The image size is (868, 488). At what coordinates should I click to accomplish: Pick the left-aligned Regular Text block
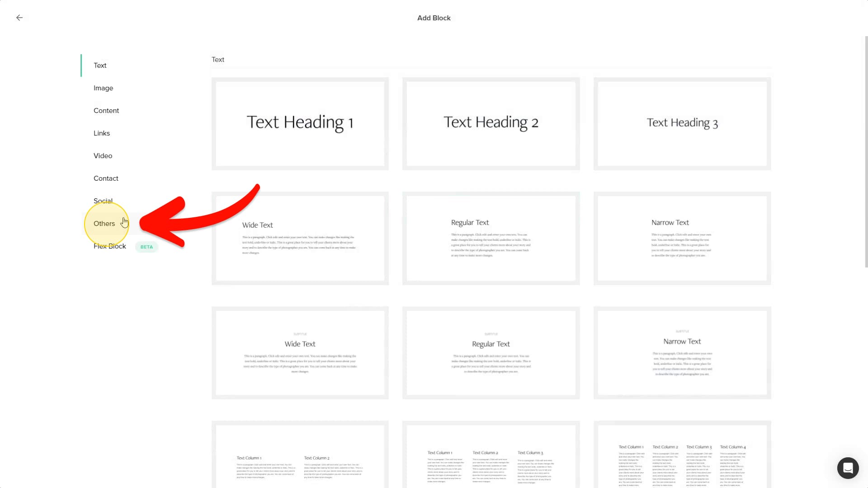pos(491,238)
